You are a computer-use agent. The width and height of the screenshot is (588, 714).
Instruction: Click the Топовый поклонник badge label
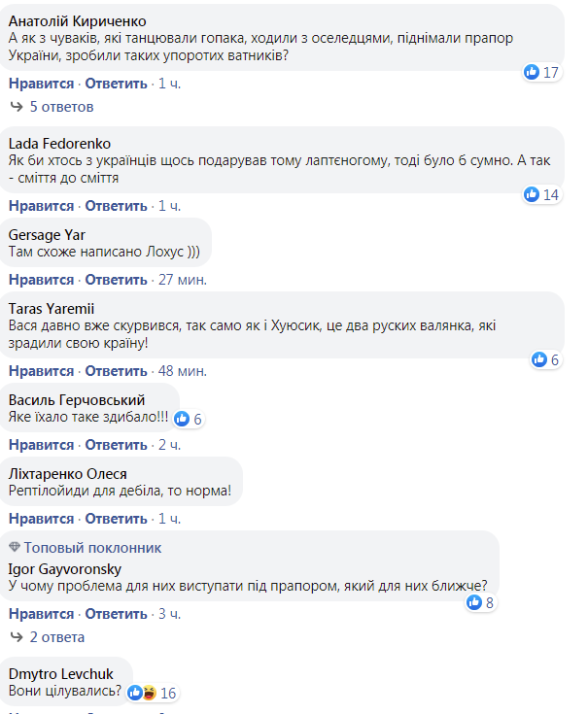(93, 548)
